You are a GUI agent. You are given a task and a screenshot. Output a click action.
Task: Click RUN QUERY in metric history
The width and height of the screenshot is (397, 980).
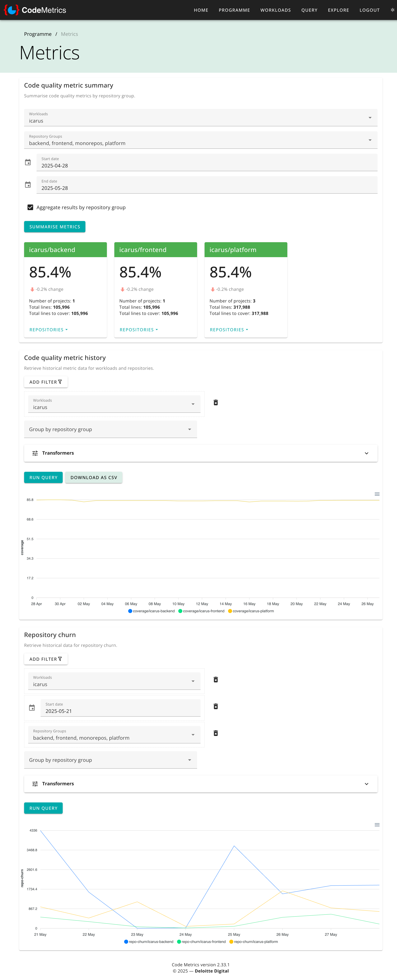click(43, 477)
